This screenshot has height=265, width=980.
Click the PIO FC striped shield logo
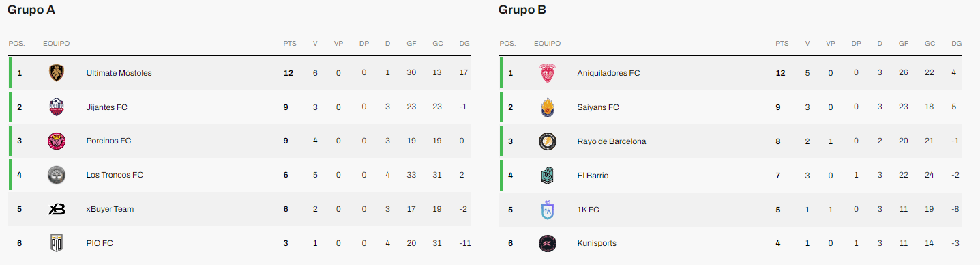pyautogui.click(x=57, y=243)
